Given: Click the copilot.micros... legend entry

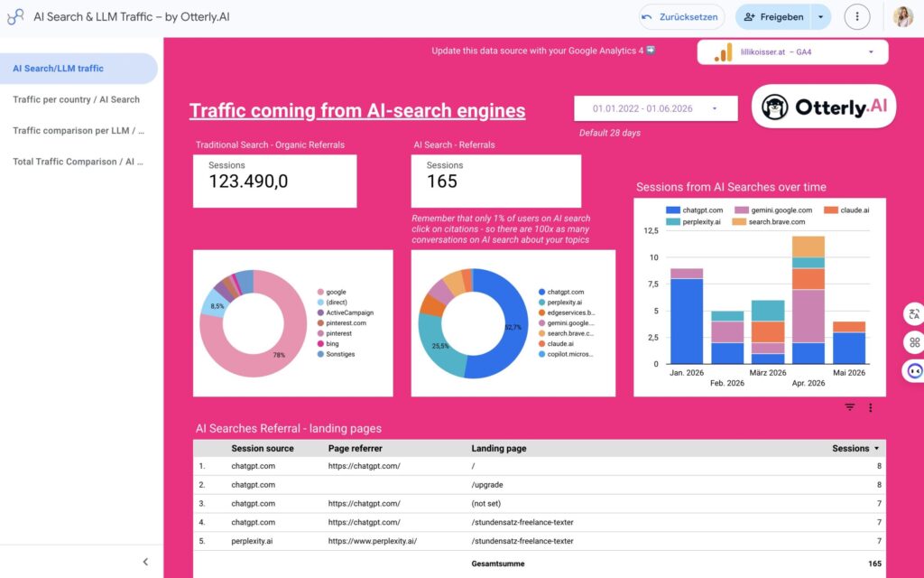Looking at the screenshot, I should tap(566, 354).
